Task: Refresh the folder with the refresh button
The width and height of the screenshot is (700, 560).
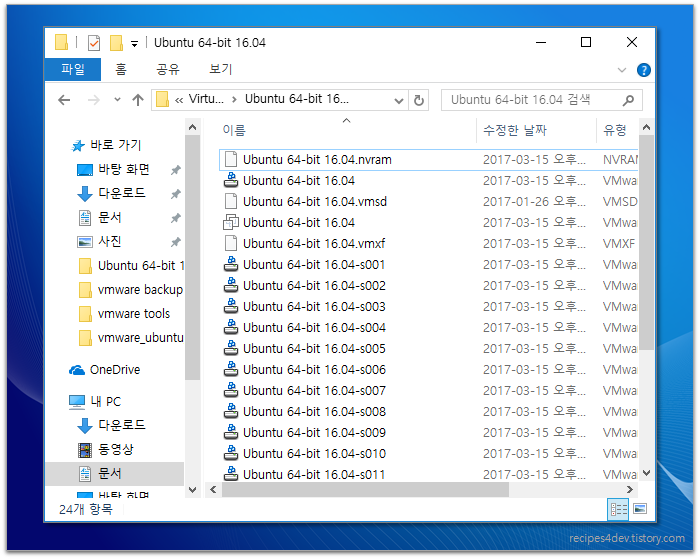Action: pos(418,100)
